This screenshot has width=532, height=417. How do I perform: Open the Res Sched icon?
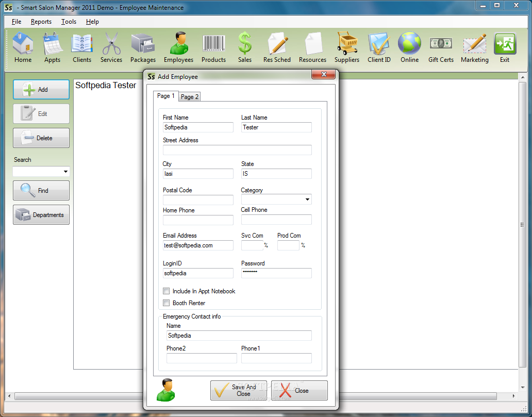pos(277,47)
